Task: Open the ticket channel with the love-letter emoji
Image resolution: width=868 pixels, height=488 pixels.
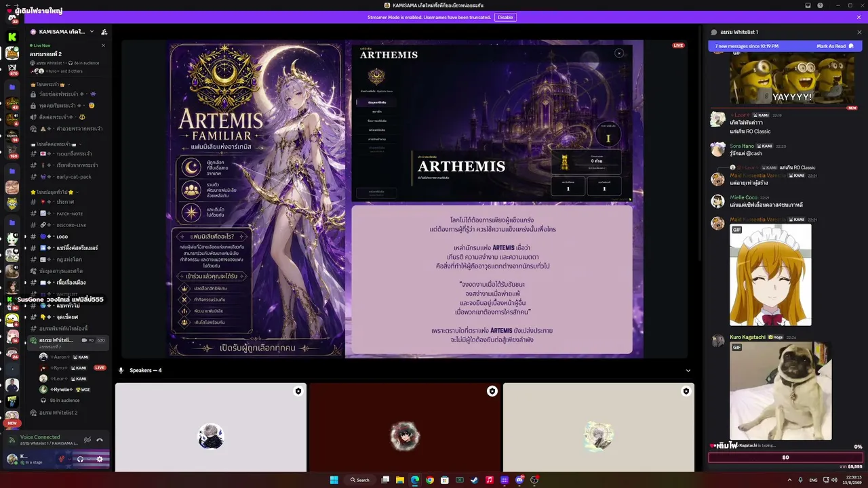Action: click(67, 154)
